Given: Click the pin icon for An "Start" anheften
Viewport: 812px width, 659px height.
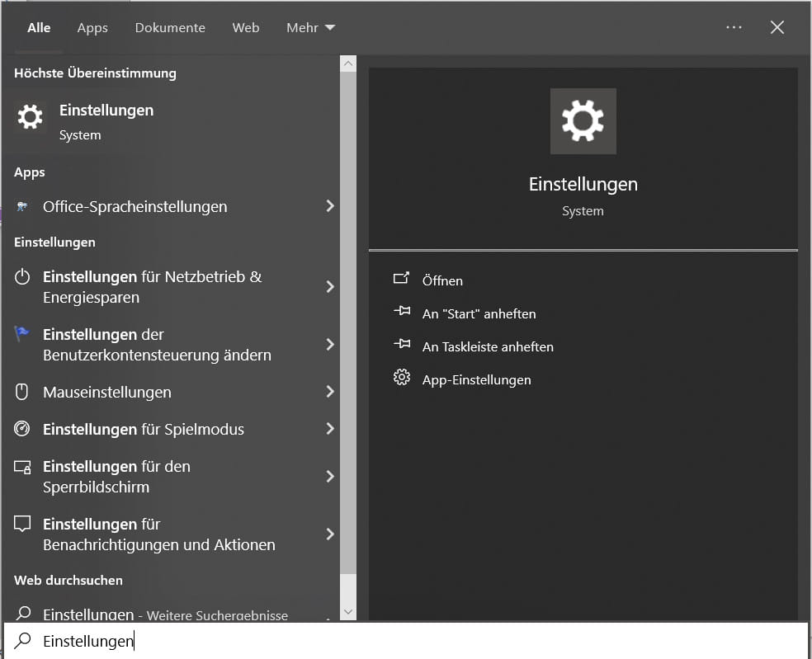Looking at the screenshot, I should click(x=402, y=311).
